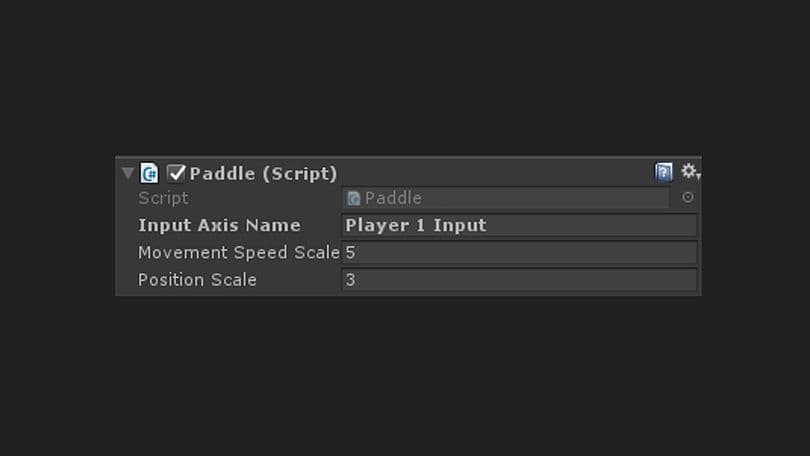Open the gear settings menu for Paddle
The height and width of the screenshot is (456, 810).
click(x=687, y=172)
